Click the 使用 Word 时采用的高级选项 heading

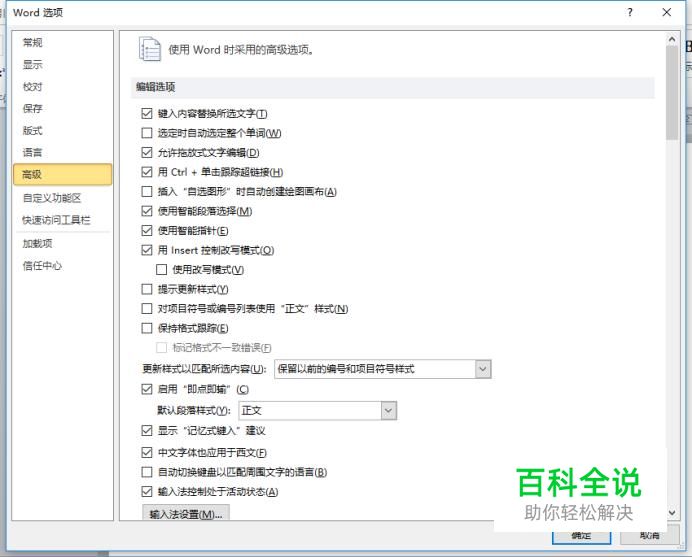(x=241, y=50)
